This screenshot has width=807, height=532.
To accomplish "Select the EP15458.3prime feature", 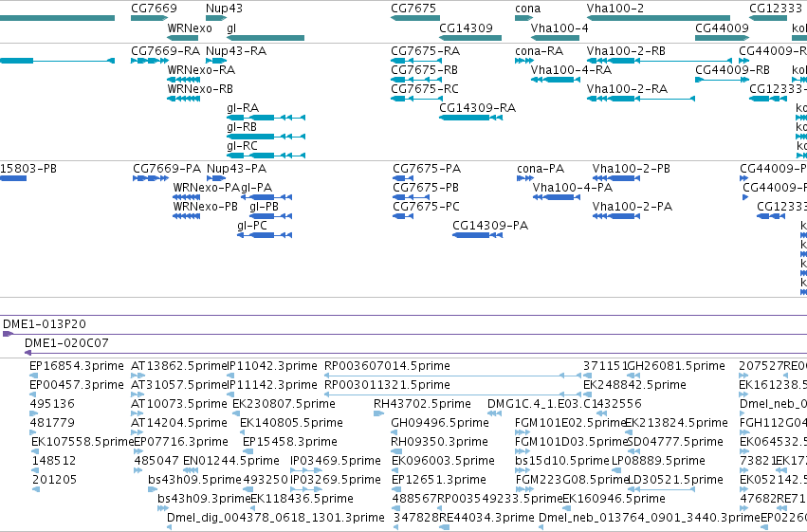I will click(x=248, y=452).
